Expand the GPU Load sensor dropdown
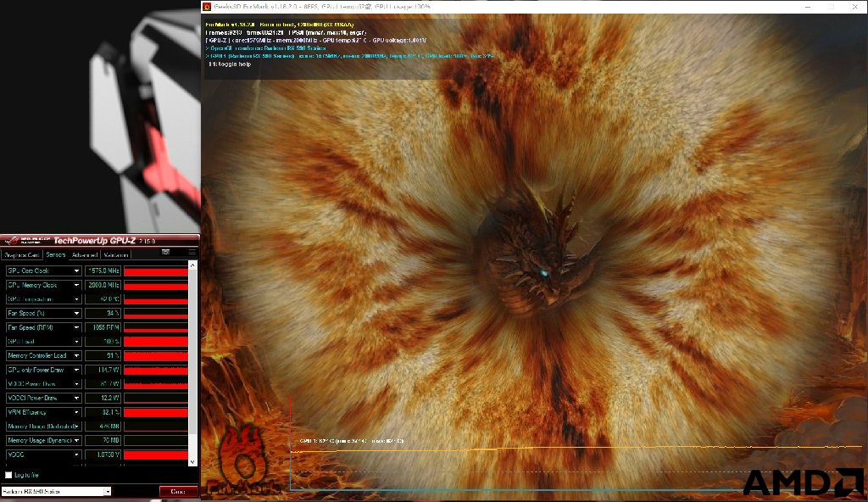868x502 pixels. 76,342
